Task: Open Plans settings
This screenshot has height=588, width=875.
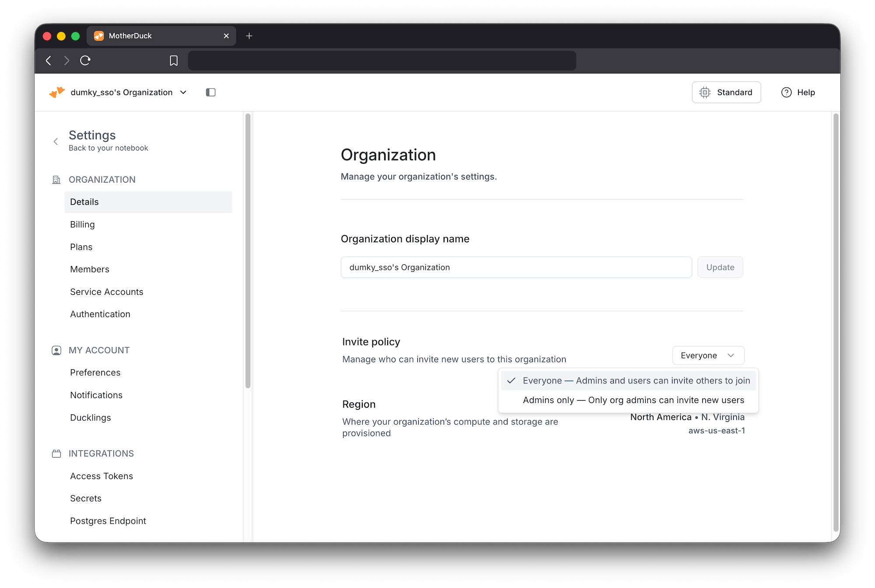Action: click(x=148, y=247)
